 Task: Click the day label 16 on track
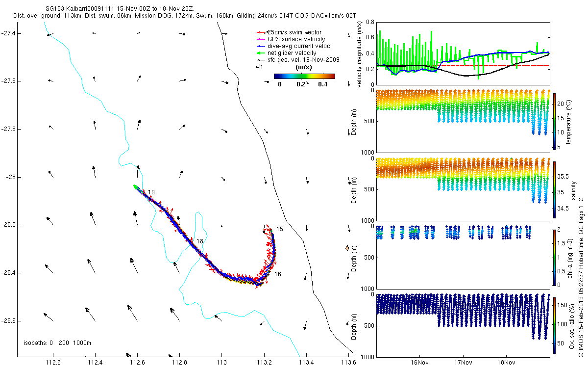278,274
